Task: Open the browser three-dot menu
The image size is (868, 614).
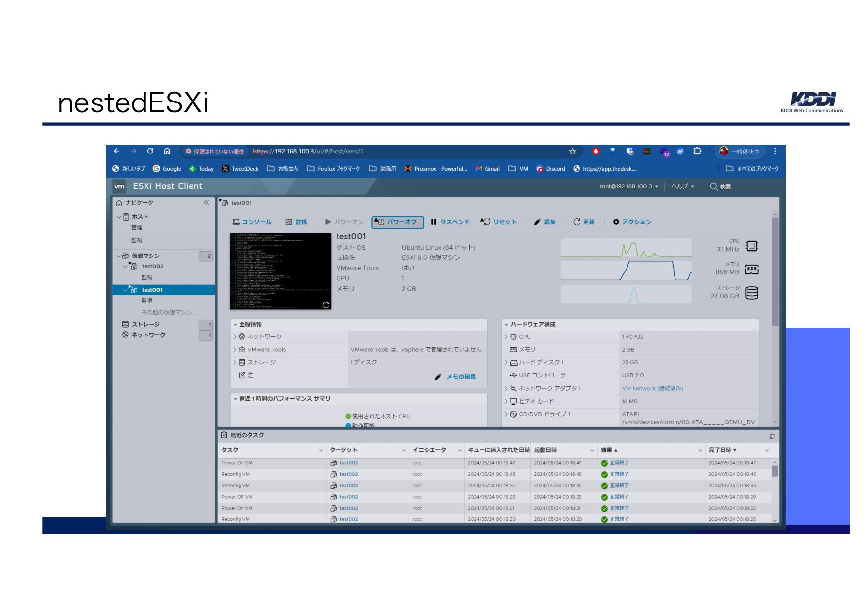Action: point(775,151)
